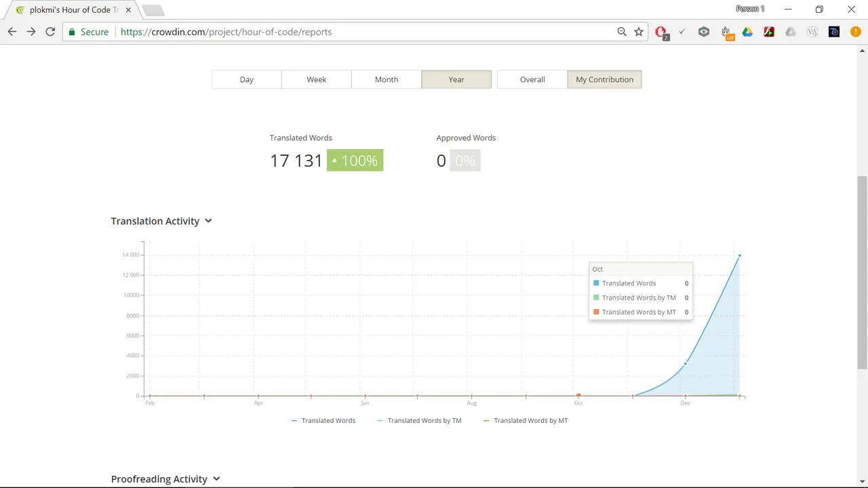
Task: Select the Year report period
Action: [x=456, y=79]
